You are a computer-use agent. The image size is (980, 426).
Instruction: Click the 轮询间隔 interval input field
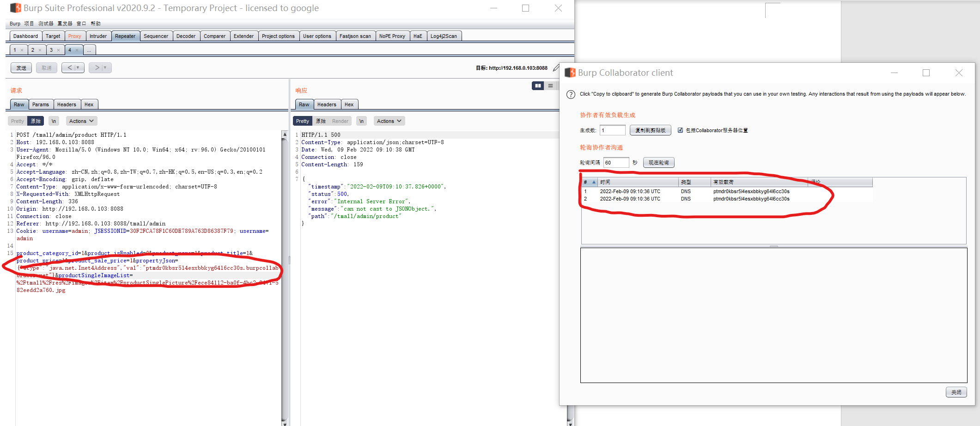(x=616, y=163)
